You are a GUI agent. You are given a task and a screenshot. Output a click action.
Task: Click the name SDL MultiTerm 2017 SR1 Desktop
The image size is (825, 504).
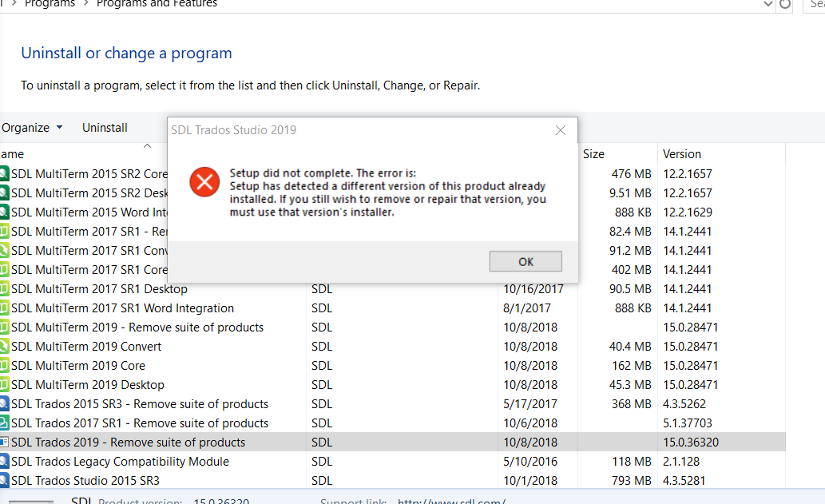point(99,289)
